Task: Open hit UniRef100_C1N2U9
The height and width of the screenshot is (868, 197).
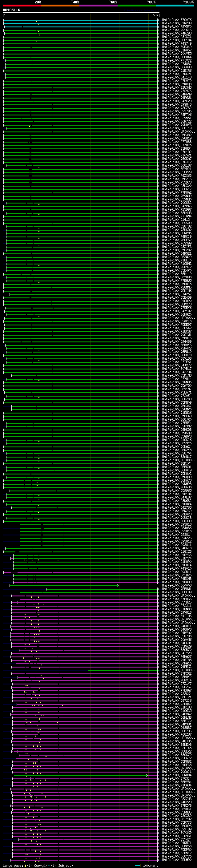Action: [x=177, y=23]
